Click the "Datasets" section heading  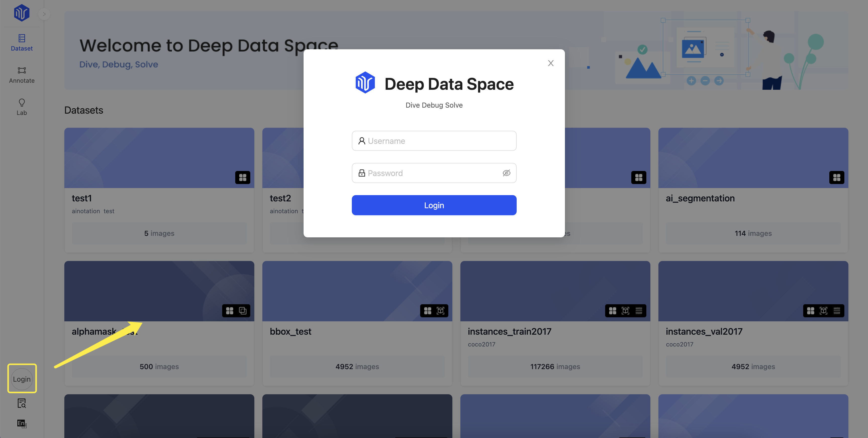[84, 110]
